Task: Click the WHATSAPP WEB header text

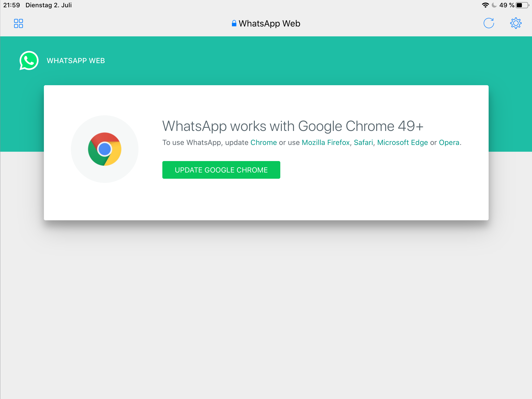Action: pos(76,61)
